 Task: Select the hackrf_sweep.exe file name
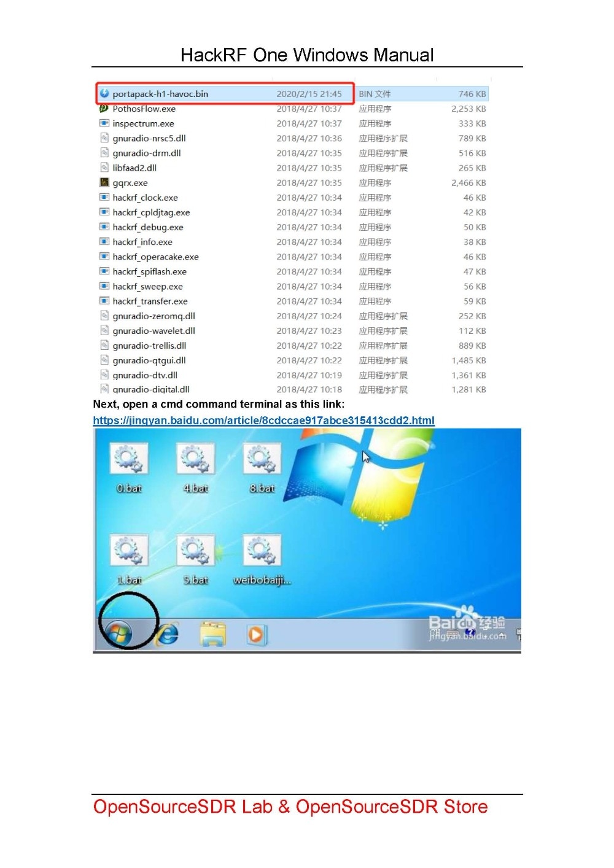click(x=147, y=286)
